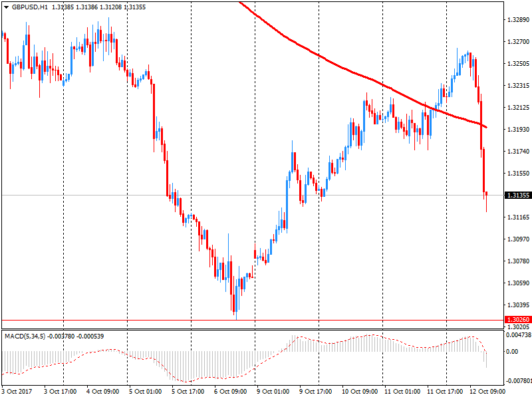Select price axis value 1.30970

(518, 239)
